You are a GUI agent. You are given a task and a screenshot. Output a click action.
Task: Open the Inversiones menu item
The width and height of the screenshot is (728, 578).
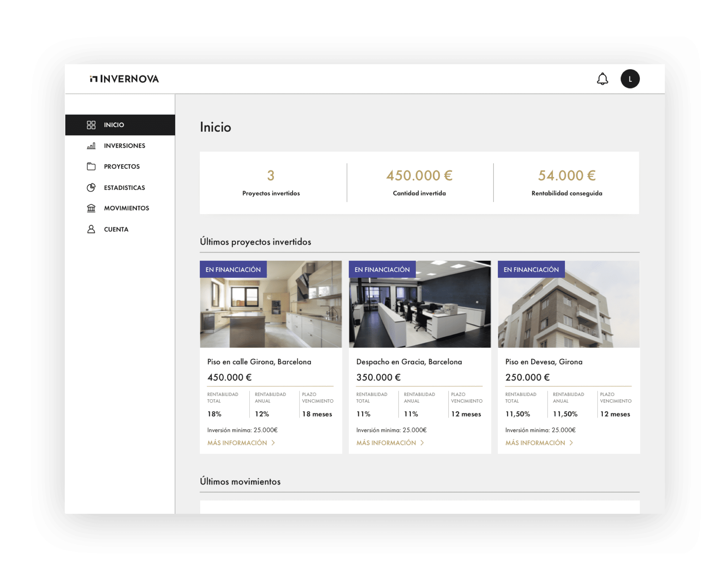[125, 146]
